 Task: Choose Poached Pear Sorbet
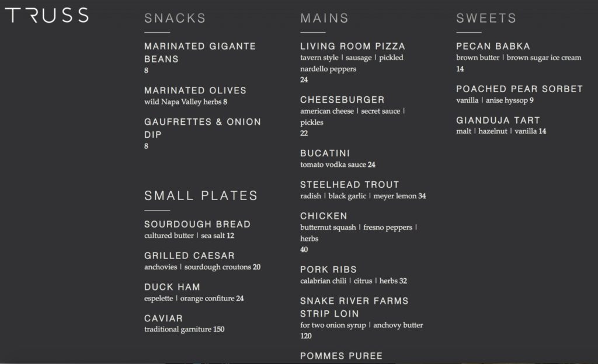[519, 89]
